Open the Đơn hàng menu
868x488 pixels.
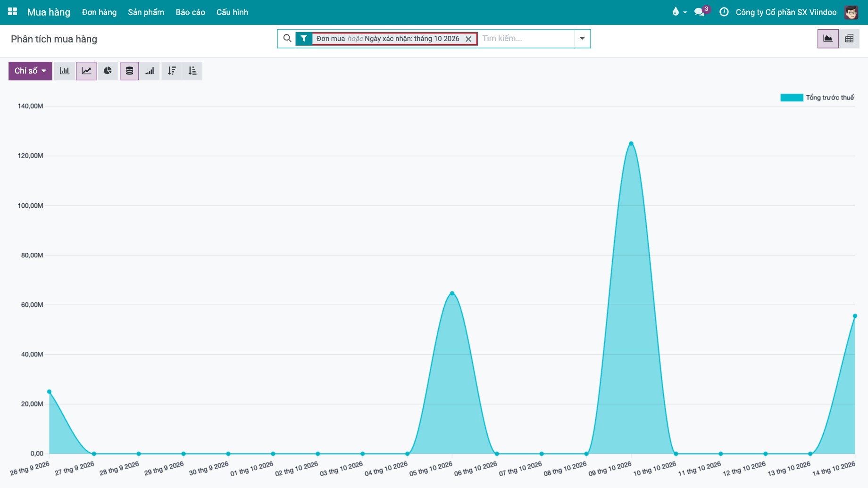click(x=99, y=12)
